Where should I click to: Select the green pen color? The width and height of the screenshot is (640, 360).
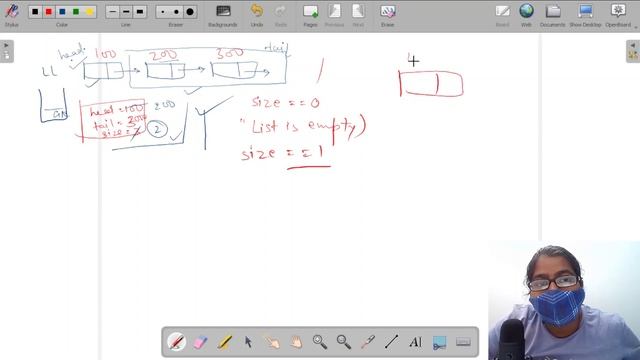(76, 12)
